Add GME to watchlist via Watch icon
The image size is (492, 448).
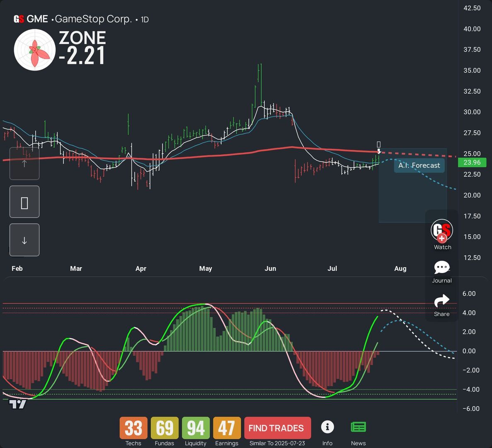(x=442, y=231)
